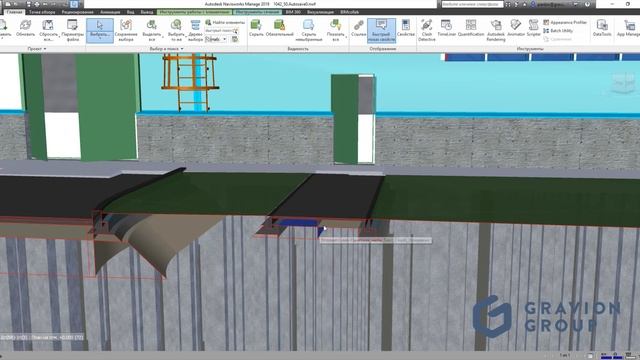The height and width of the screenshot is (360, 640).
Task: Click the Ссылки (Links) icon
Action: pos(358,25)
